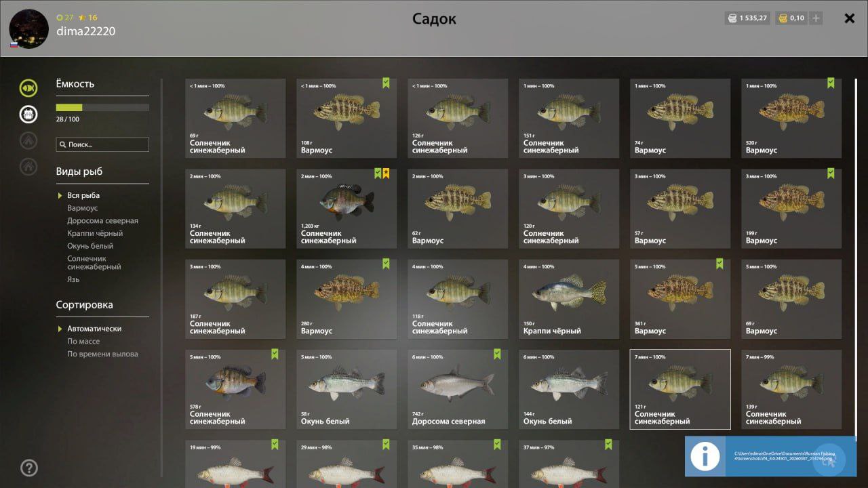Click the silver coins balance icon
This screenshot has height=488, width=868.
[732, 18]
